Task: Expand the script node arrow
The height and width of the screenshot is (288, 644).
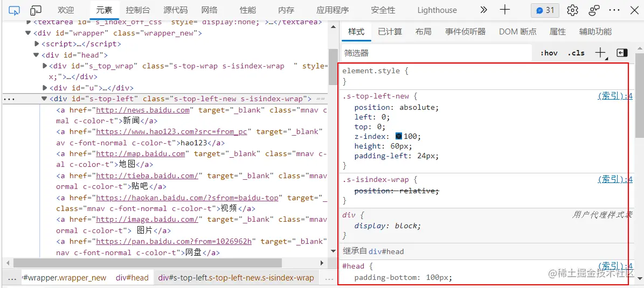Action: 36,44
